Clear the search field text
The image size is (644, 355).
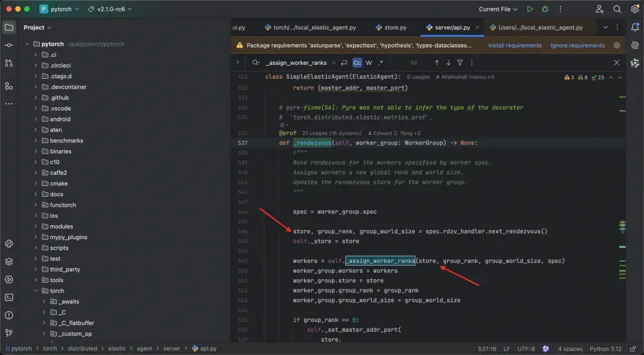click(x=334, y=63)
